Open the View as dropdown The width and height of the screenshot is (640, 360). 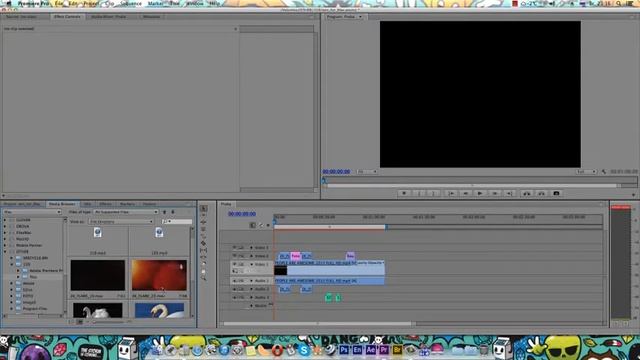[121, 221]
